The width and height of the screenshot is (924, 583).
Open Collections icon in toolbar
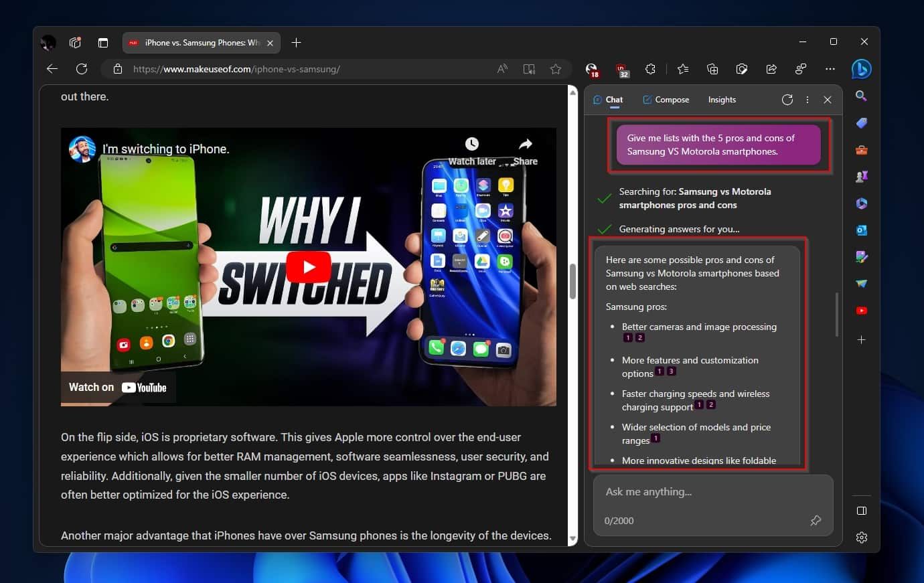tap(712, 69)
